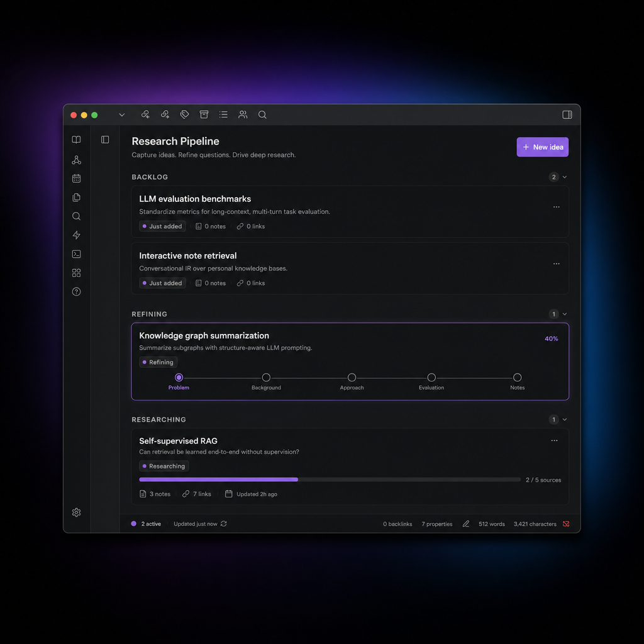This screenshot has width=644, height=644.
Task: Click the Approach step label
Action: coord(352,387)
